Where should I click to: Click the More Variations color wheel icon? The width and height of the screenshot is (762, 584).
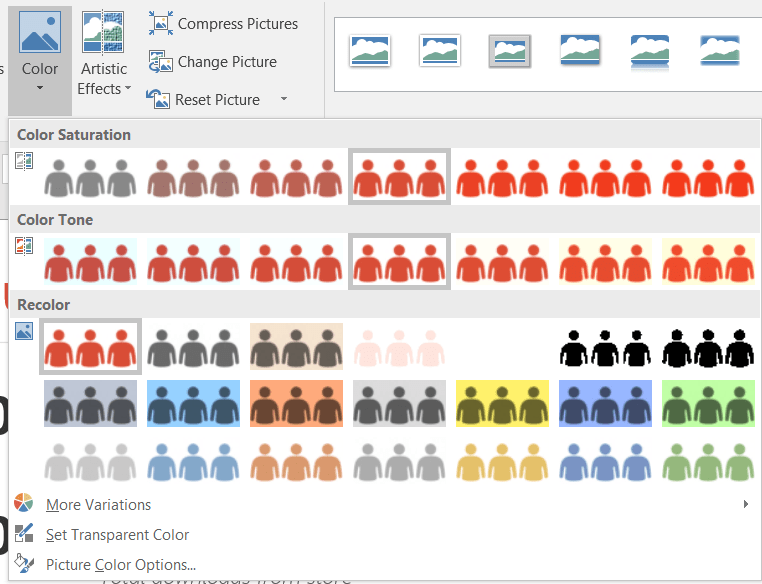pos(25,504)
